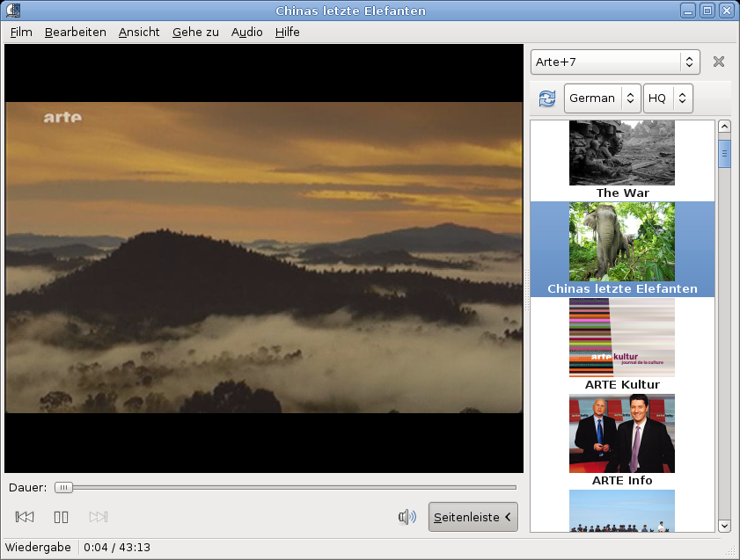The height and width of the screenshot is (560, 740).
Task: Click the 'ARTE Kultur' title text
Action: coord(622,385)
